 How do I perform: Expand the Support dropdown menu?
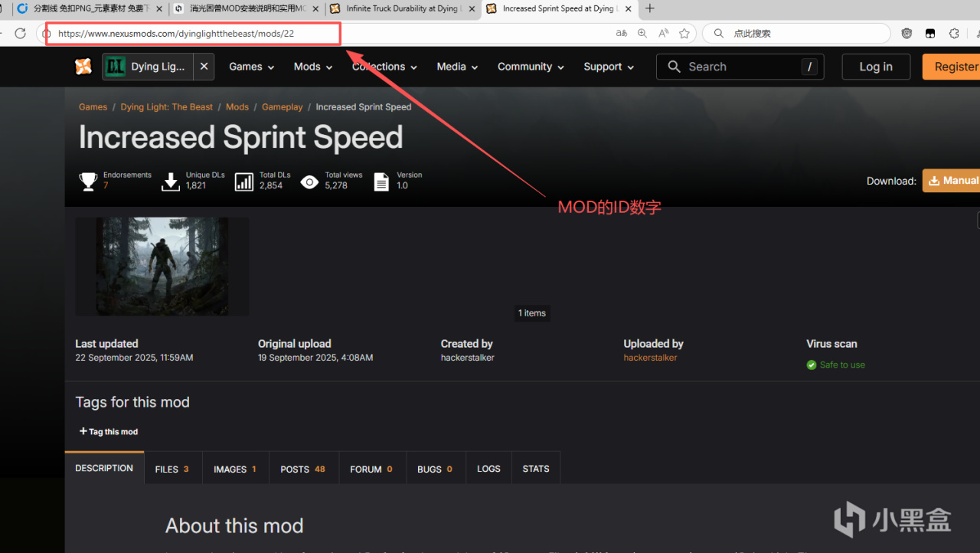tap(609, 67)
